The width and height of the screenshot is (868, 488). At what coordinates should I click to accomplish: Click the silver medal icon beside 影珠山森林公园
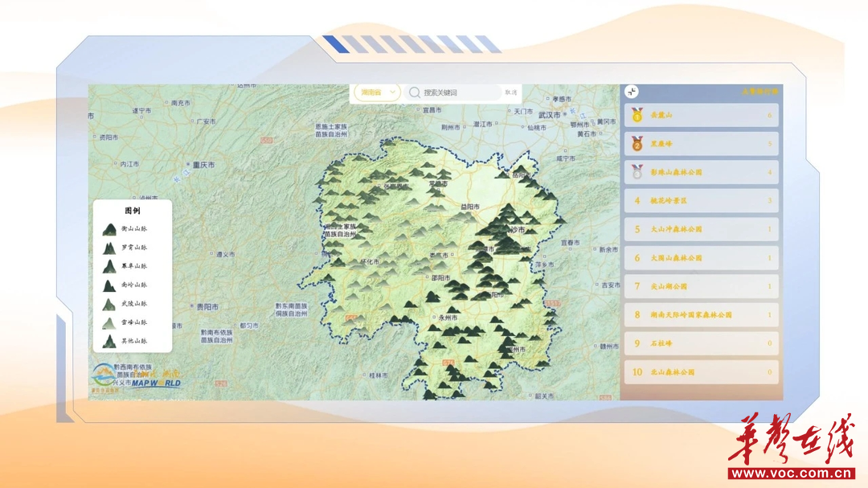(x=637, y=172)
